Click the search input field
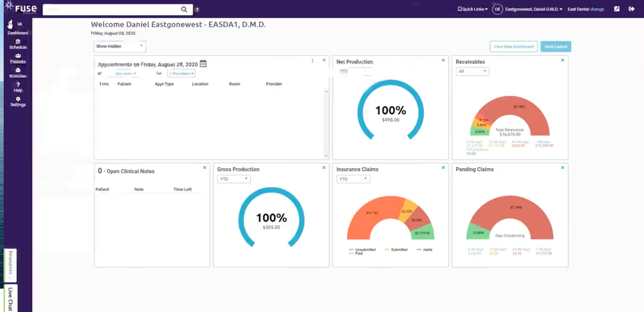 click(112, 9)
